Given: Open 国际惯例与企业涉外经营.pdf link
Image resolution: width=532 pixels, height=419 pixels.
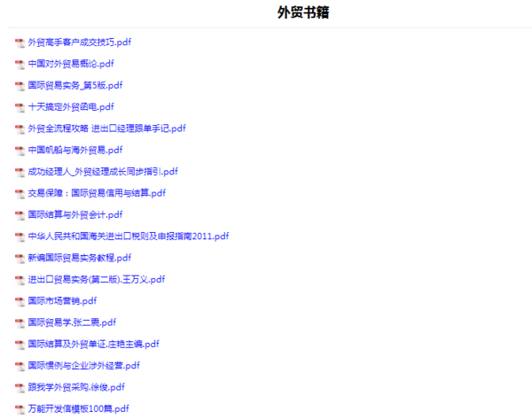Looking at the screenshot, I should [84, 366].
